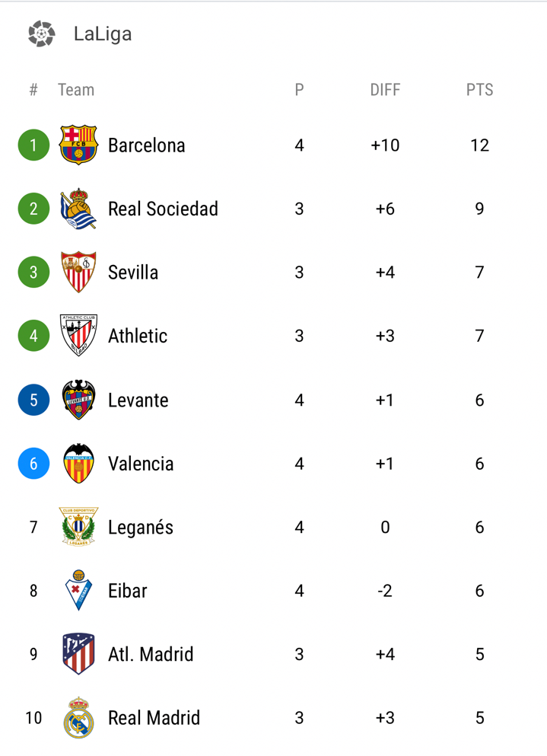
Task: Click the Athletic club crest
Action: (x=78, y=336)
